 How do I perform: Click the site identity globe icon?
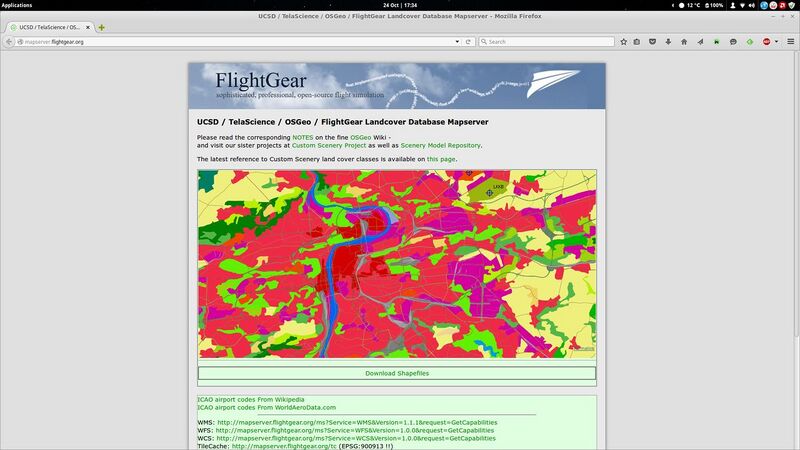pyautogui.click(x=20, y=42)
